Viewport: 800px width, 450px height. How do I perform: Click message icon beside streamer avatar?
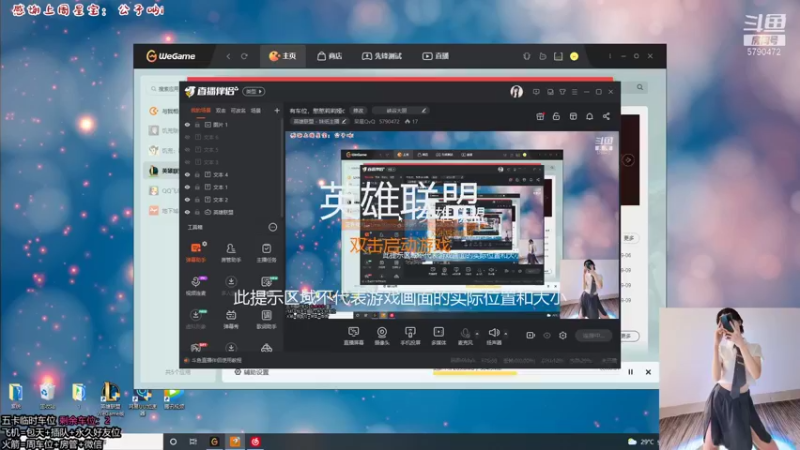click(x=536, y=92)
